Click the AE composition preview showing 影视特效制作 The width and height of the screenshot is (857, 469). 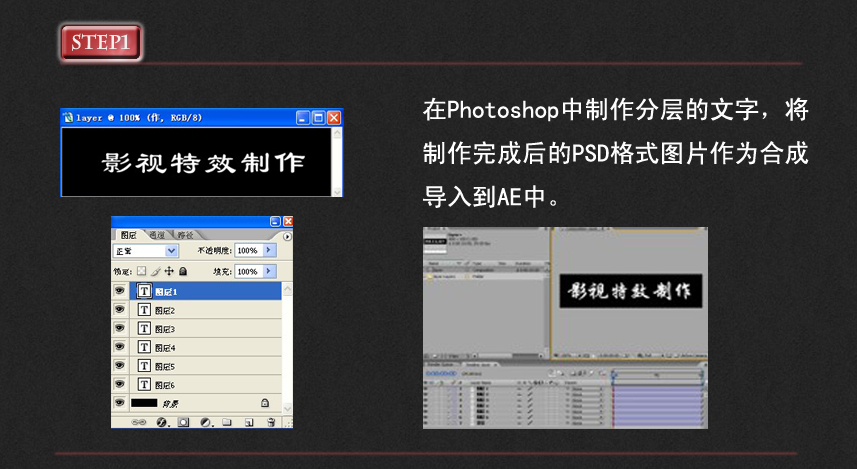631,291
